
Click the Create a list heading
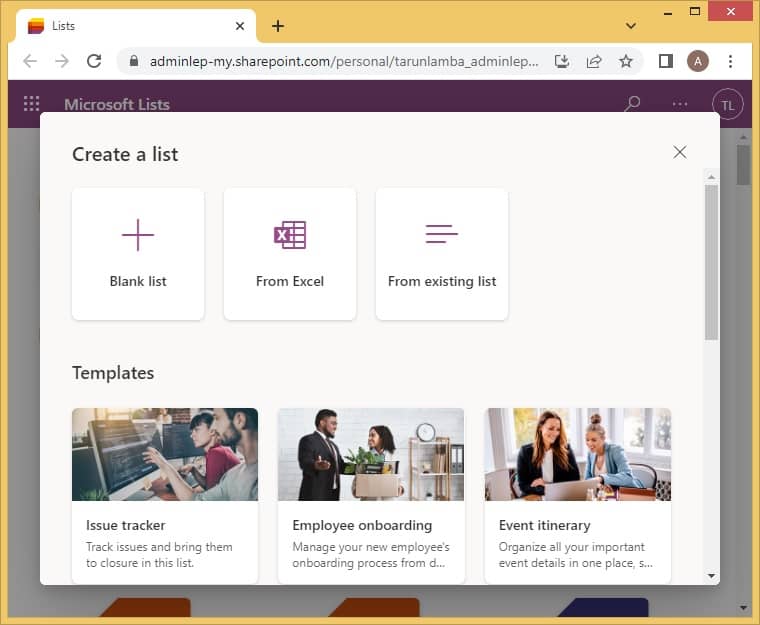(125, 155)
